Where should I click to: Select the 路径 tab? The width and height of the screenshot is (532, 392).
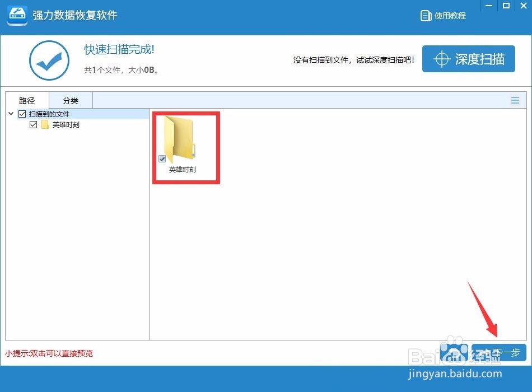click(26, 100)
